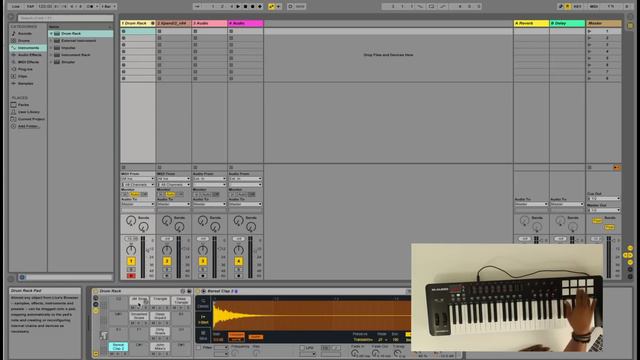Select the B Delay return track header
The image size is (640, 360).
click(x=567, y=23)
